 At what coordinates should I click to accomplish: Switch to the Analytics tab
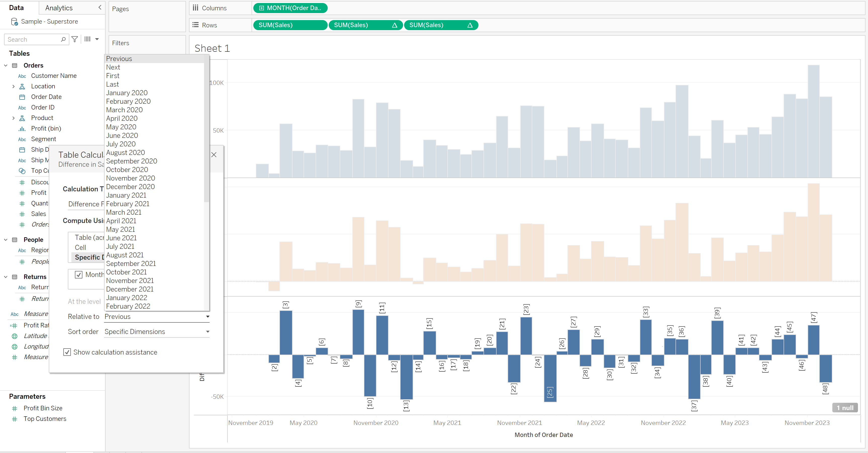59,8
